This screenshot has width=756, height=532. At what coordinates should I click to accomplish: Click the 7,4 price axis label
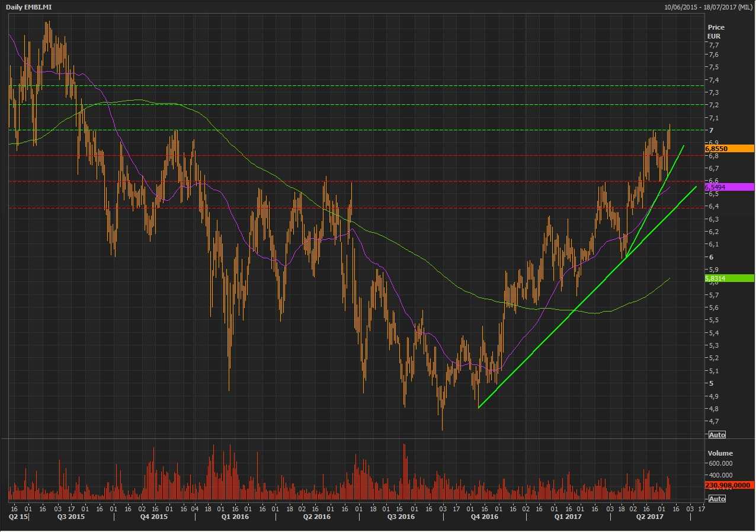713,80
